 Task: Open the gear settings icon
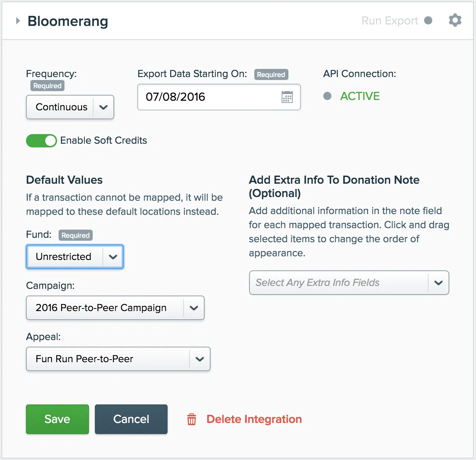point(455,20)
